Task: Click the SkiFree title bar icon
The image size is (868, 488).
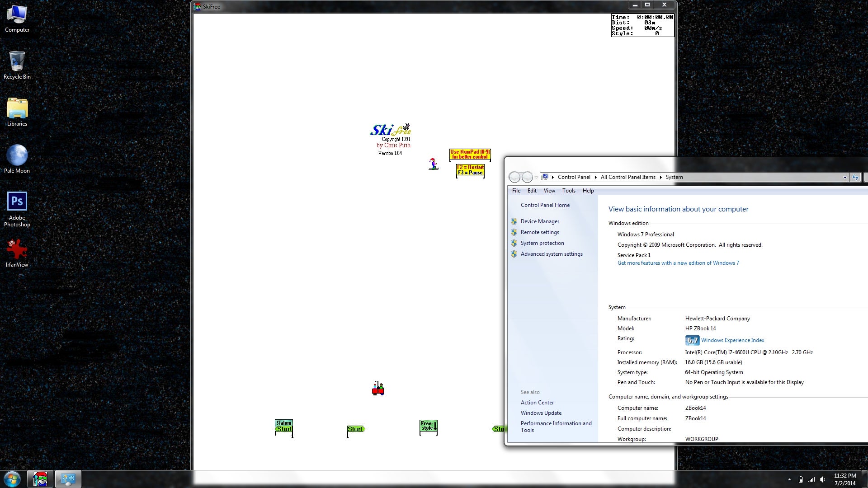Action: click(197, 6)
